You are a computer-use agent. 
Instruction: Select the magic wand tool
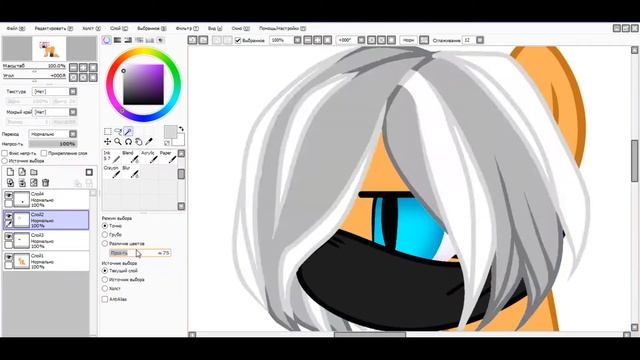(128, 131)
